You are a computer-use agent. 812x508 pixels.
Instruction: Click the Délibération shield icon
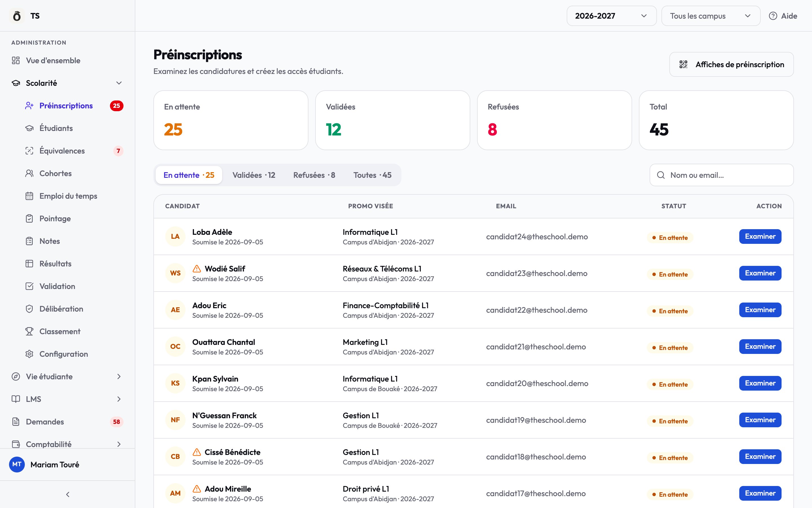pyautogui.click(x=30, y=309)
